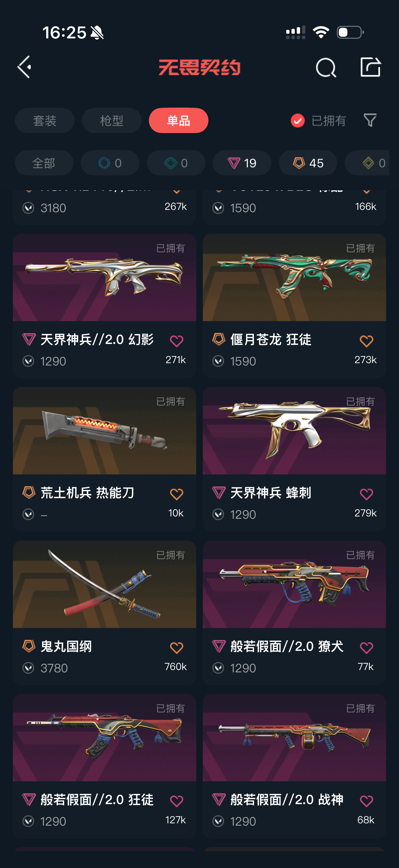
Task: Select the 全部 rarity filter
Action: pyautogui.click(x=44, y=163)
